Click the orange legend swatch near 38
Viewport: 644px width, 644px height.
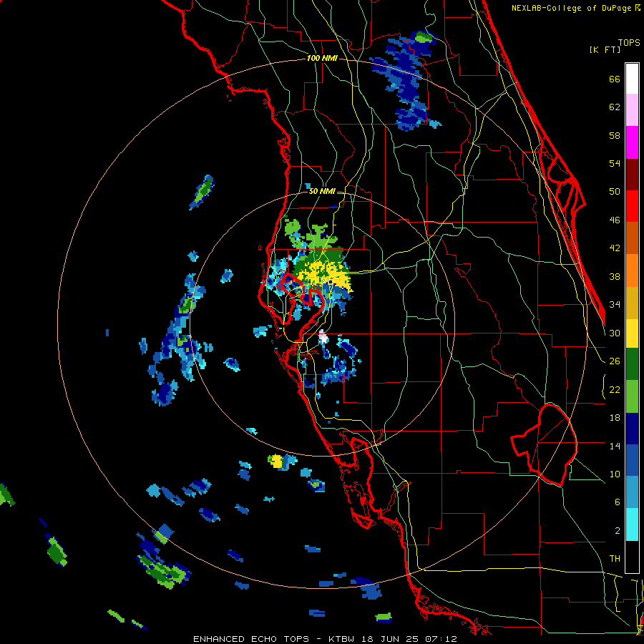click(x=632, y=270)
